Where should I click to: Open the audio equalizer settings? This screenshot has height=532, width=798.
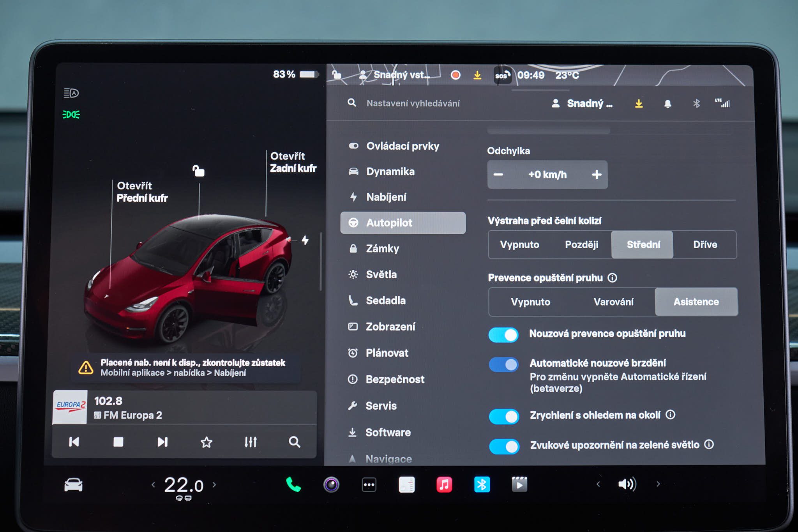(250, 442)
